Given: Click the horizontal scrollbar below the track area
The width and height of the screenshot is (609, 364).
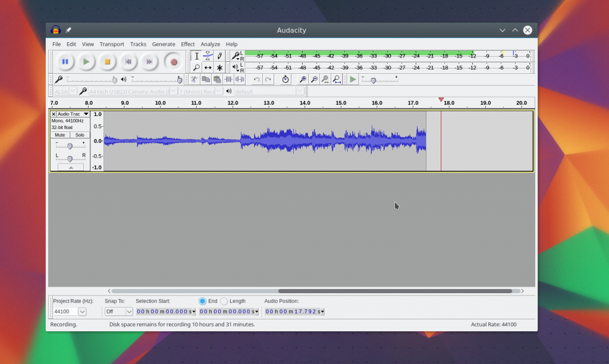Looking at the screenshot, I should point(395,291).
